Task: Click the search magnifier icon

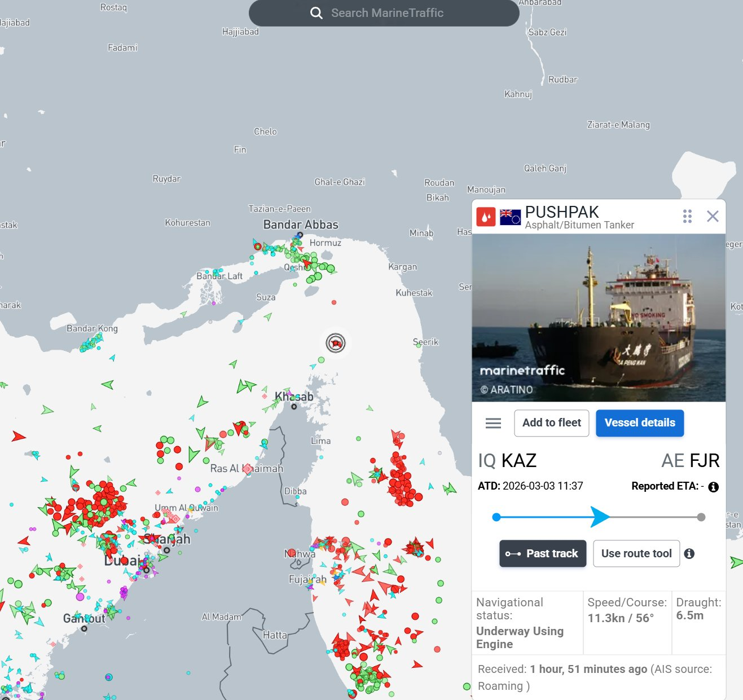Action: pyautogui.click(x=316, y=13)
